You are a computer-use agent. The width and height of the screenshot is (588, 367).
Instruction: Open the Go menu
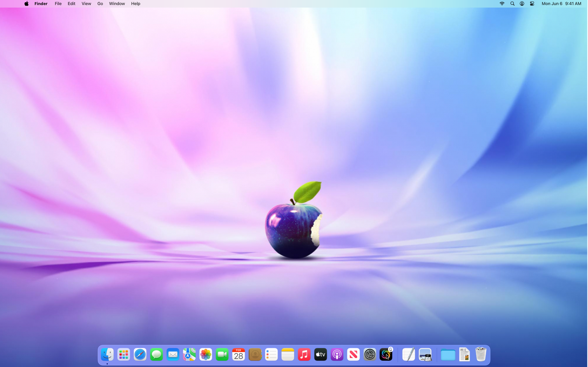pos(100,4)
